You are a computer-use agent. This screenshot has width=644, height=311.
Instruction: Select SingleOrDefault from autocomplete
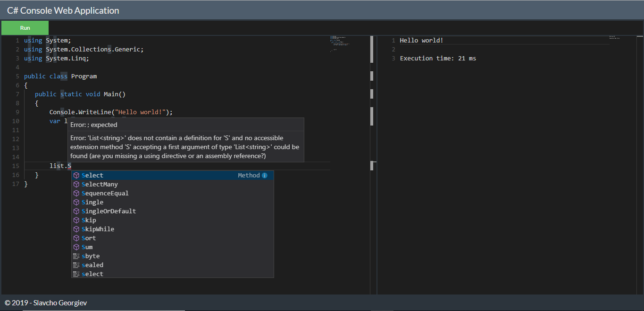point(173,211)
